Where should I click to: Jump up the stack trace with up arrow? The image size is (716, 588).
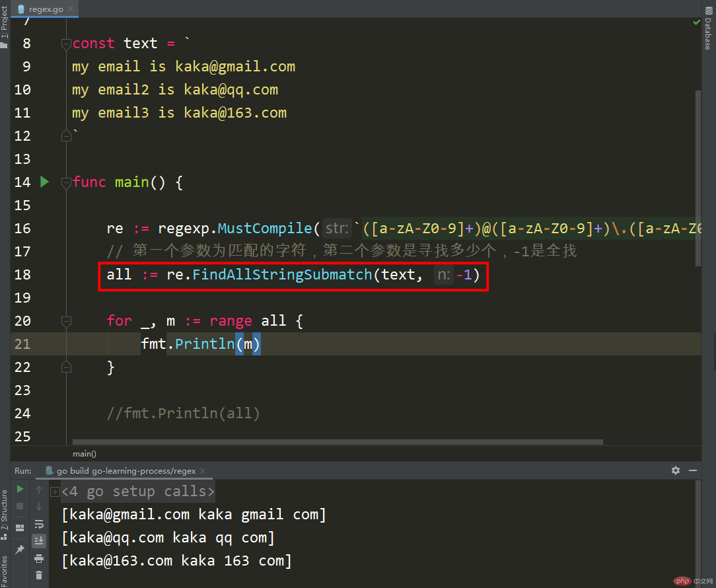[x=39, y=490]
